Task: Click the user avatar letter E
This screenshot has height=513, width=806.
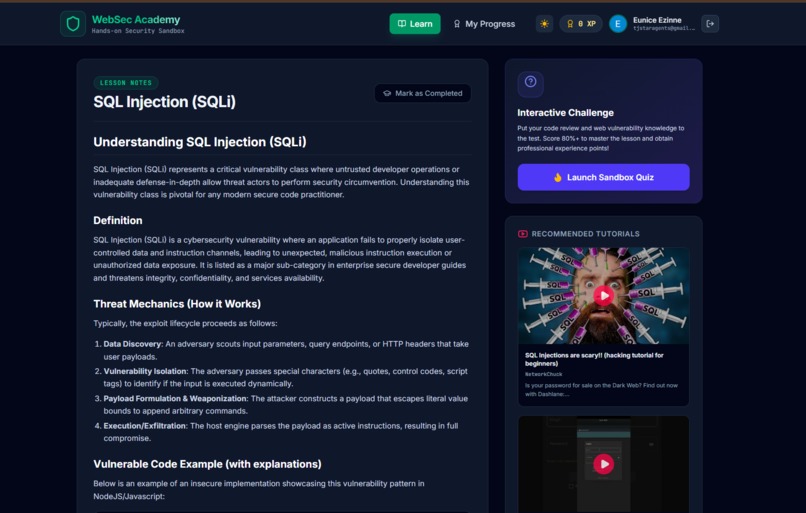Action: point(618,24)
